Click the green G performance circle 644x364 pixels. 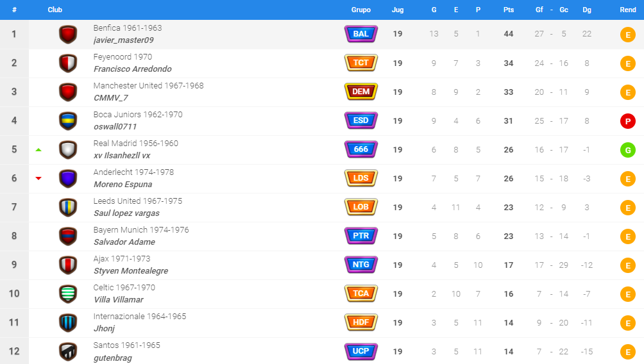(627, 150)
